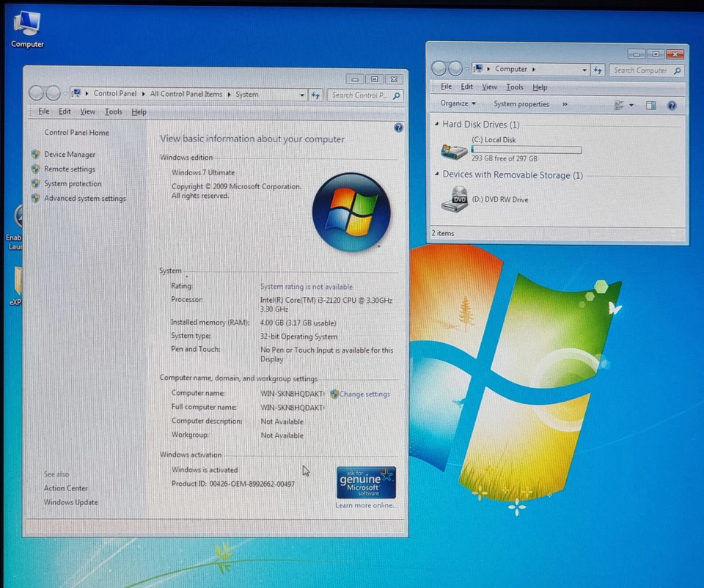Click the shield icon next to Change settings

[x=334, y=394]
